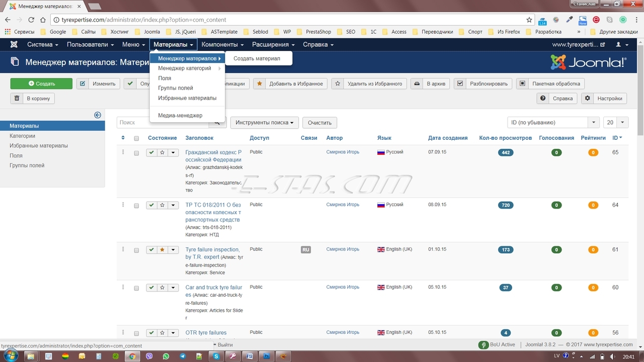Open the ID (по убыванию) sort dropdown

click(x=553, y=123)
